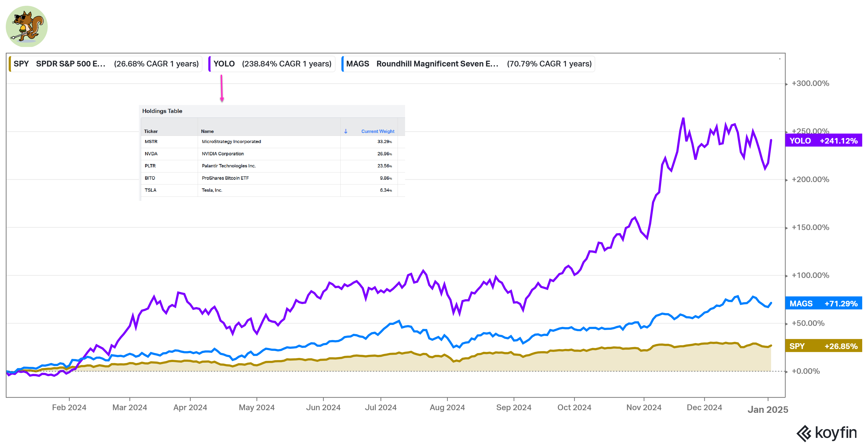Click the sort arrow beside Current Weight
Image resolution: width=868 pixels, height=448 pixels.
346,131
